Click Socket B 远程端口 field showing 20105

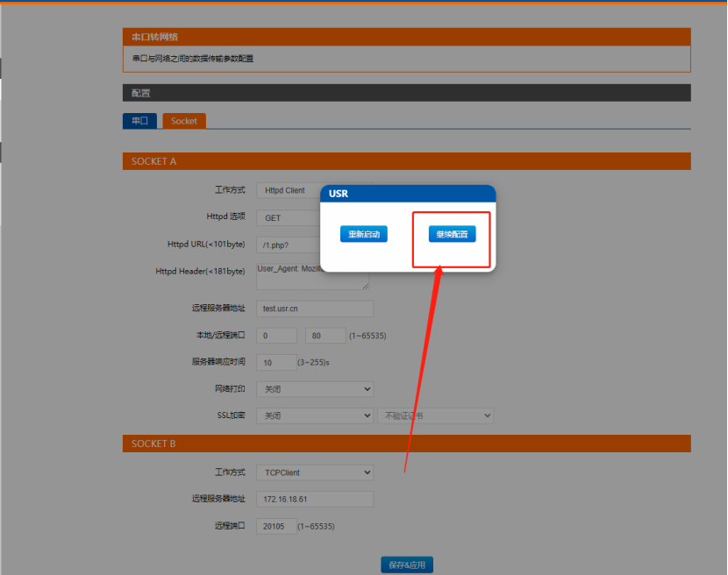(275, 526)
